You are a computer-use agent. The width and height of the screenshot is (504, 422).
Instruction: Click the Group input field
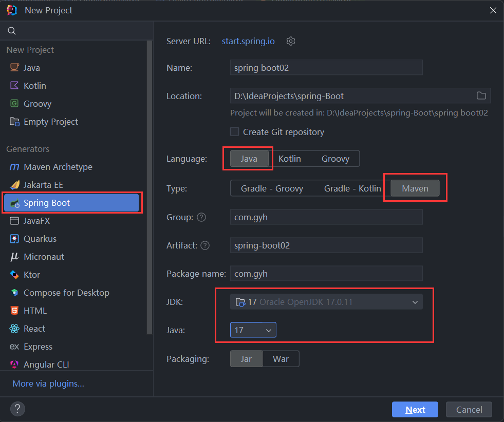326,217
